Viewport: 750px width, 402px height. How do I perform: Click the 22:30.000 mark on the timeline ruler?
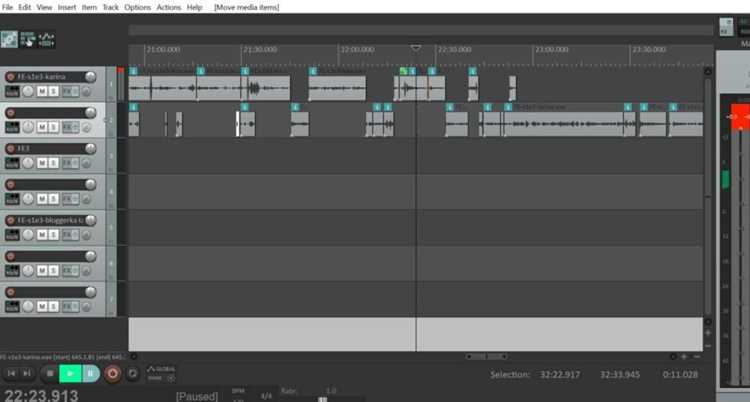click(x=455, y=50)
